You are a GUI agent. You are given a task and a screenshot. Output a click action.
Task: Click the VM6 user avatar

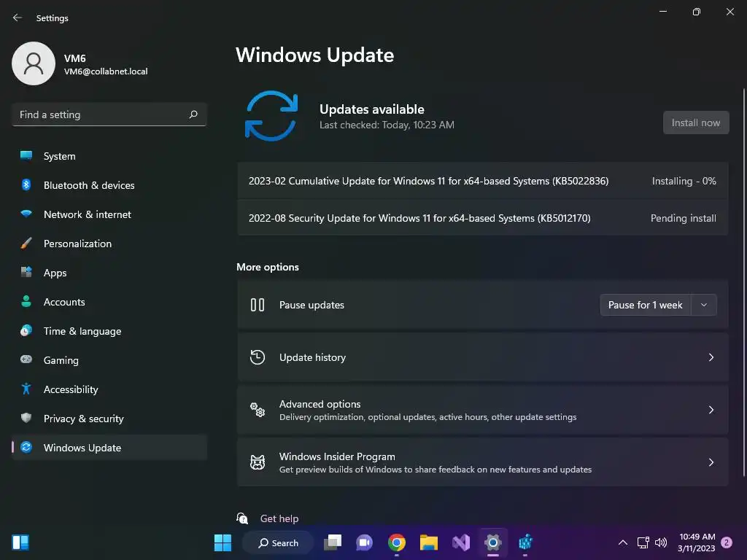[34, 63]
